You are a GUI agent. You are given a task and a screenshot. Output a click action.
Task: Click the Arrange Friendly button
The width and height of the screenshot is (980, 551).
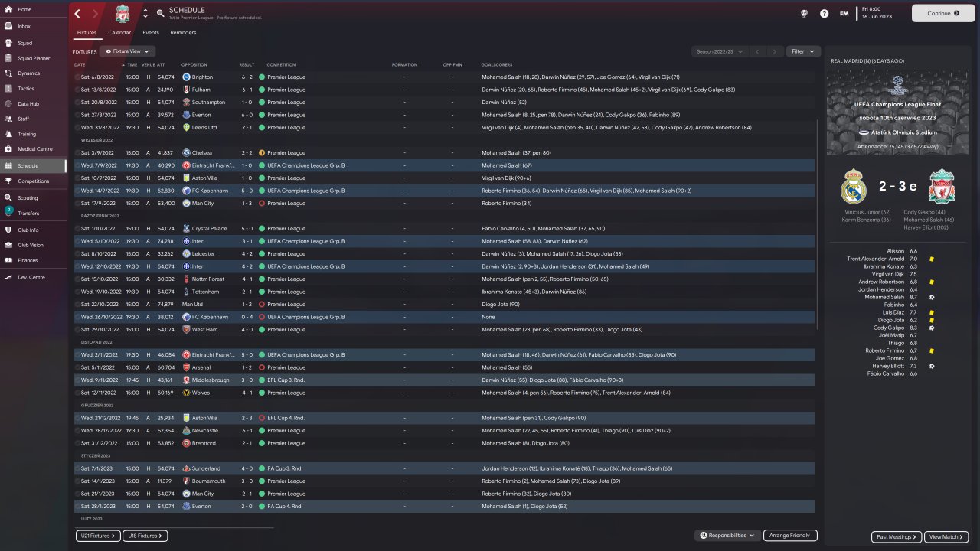(x=791, y=536)
